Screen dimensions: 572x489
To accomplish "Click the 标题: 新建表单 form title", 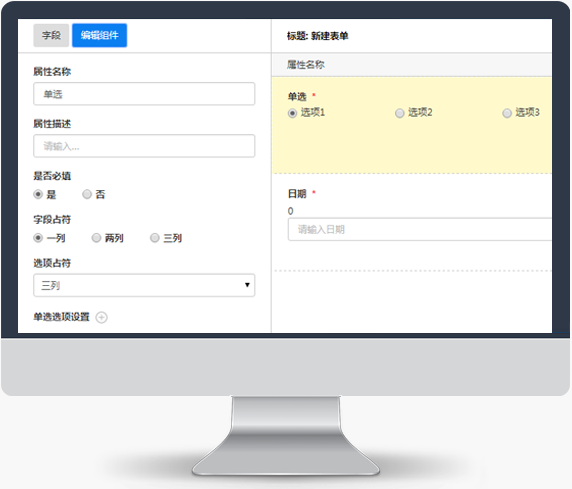I will (x=317, y=36).
